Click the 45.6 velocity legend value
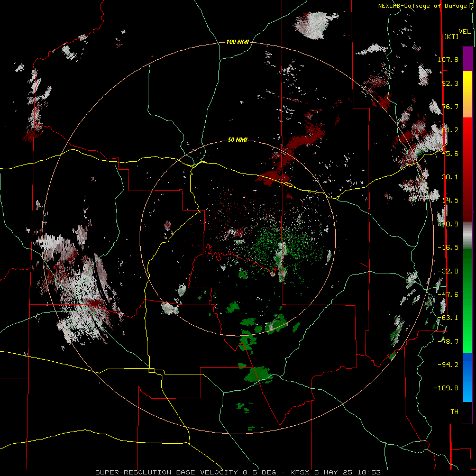 (x=450, y=153)
